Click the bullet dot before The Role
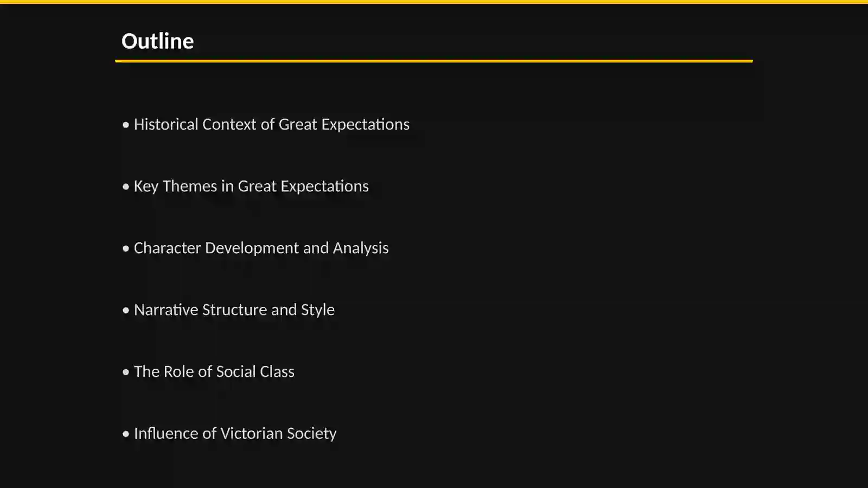Screen dimensions: 868x488 pyautogui.click(x=126, y=373)
